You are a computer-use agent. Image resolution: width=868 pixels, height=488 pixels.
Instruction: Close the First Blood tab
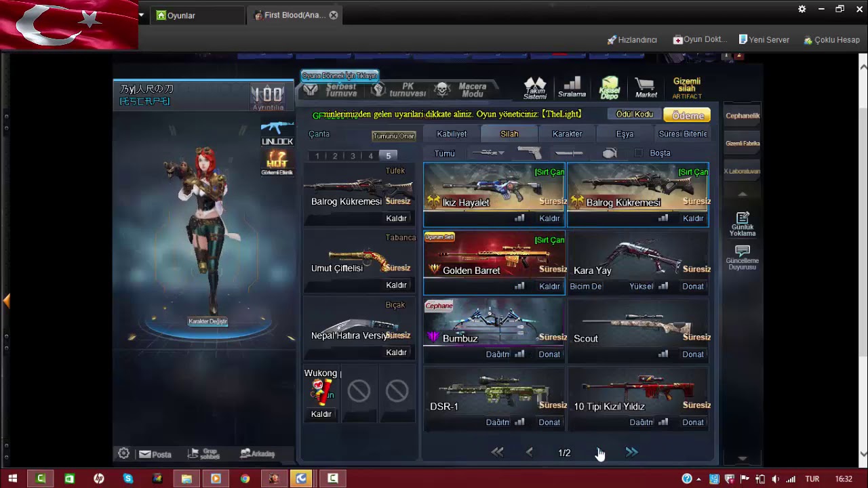(x=334, y=15)
